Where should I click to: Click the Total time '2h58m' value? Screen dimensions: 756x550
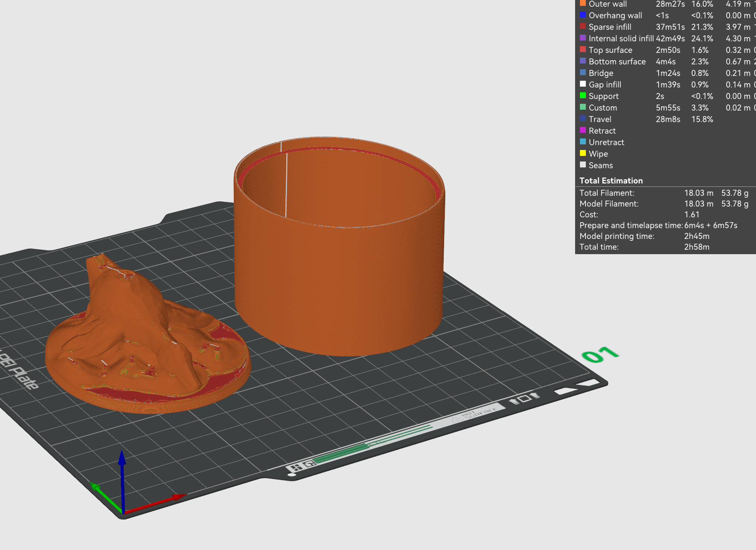696,247
